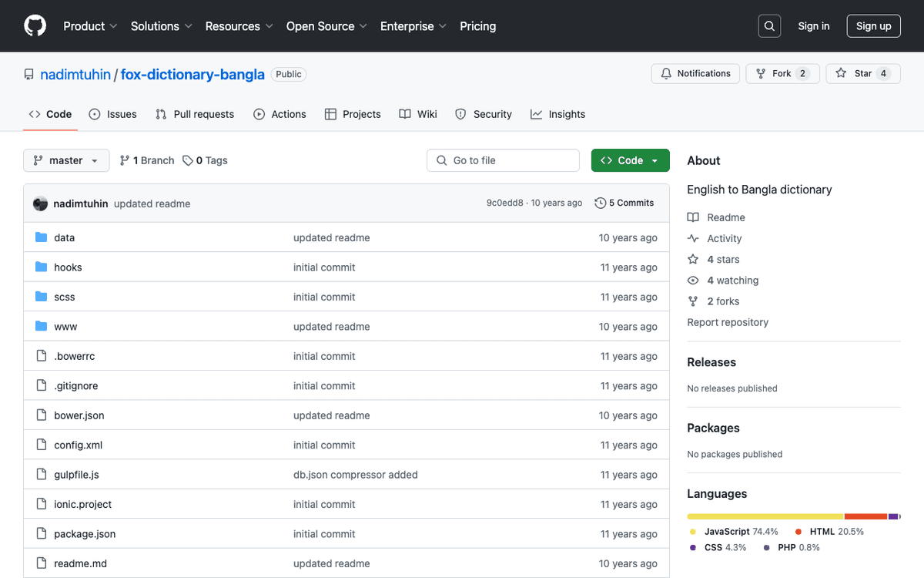
Task: View the 5 Commits history link
Action: (x=624, y=203)
